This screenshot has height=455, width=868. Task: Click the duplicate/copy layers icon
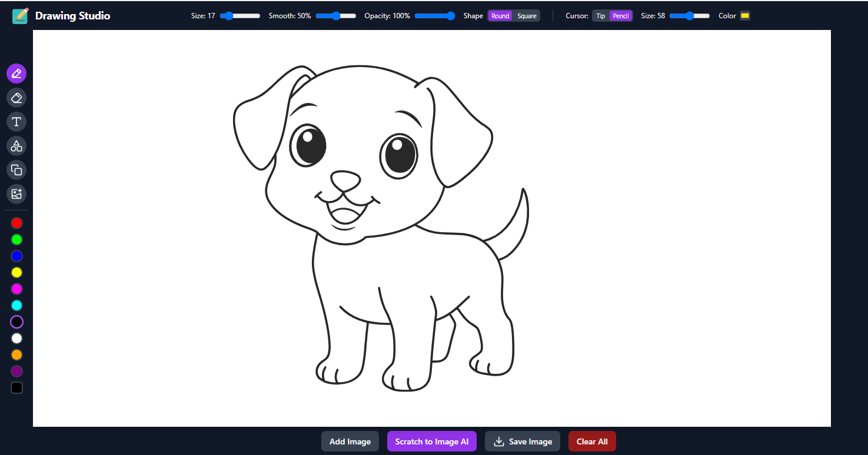click(16, 170)
